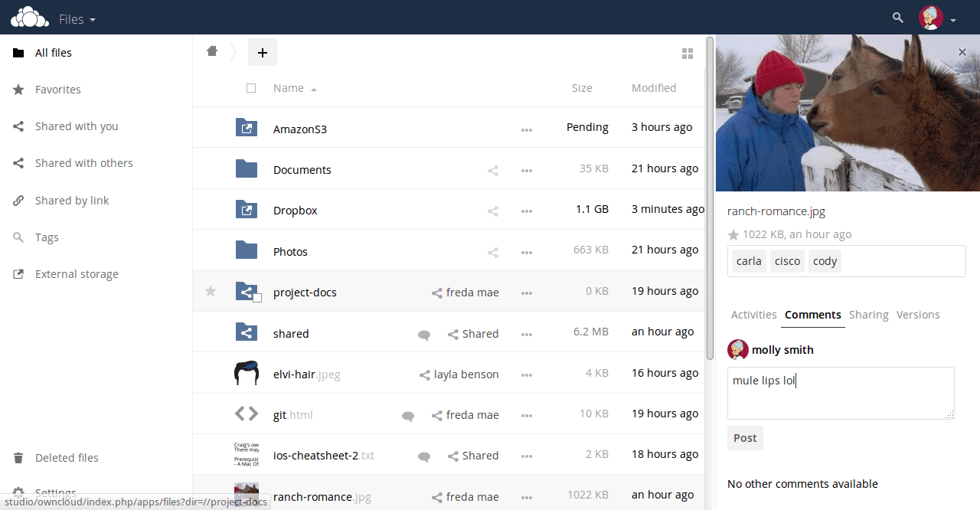Open the overflow menu for Dropbox
This screenshot has width=980, height=510.
(527, 211)
